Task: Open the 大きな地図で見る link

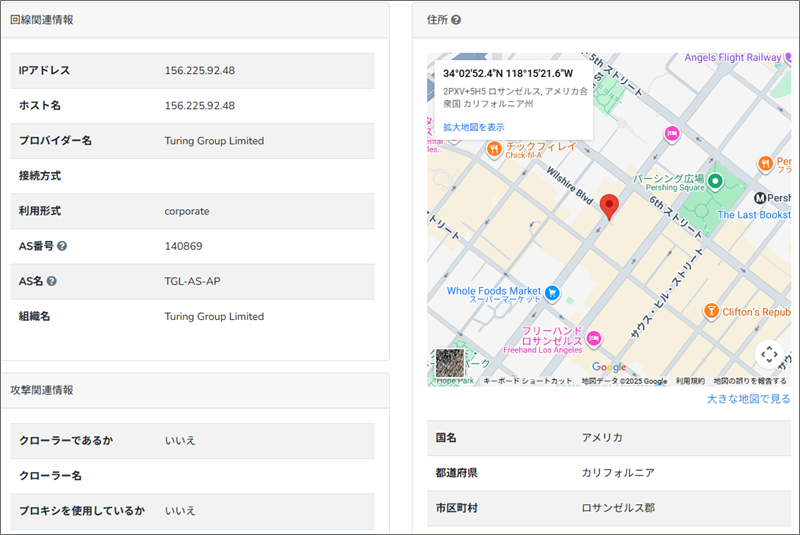Action: [x=748, y=399]
